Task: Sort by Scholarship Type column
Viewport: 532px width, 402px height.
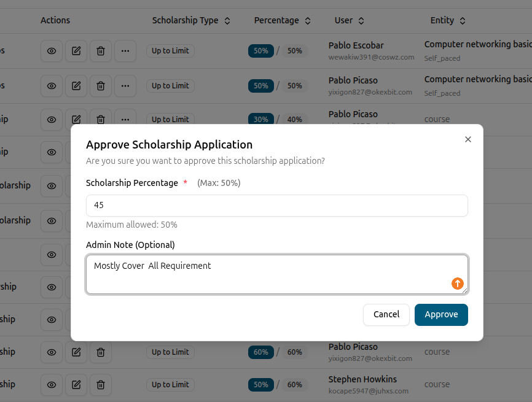Action: click(191, 21)
